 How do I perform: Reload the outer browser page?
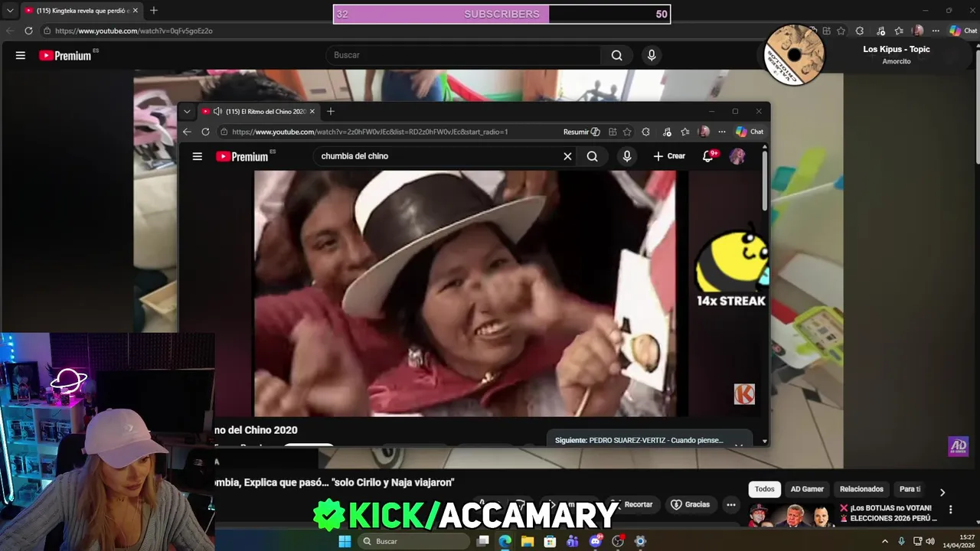pyautogui.click(x=28, y=31)
